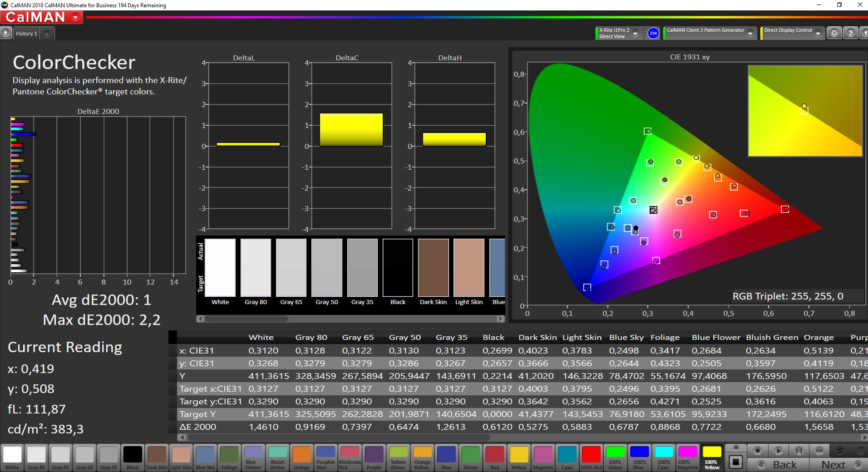
Task: Open help with the question mark icon
Action: [850, 33]
